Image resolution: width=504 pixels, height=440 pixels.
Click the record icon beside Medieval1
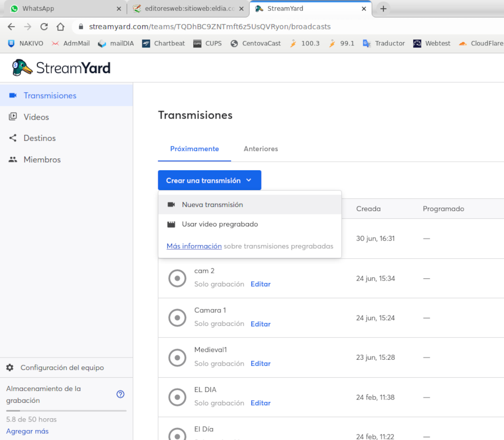tap(177, 358)
